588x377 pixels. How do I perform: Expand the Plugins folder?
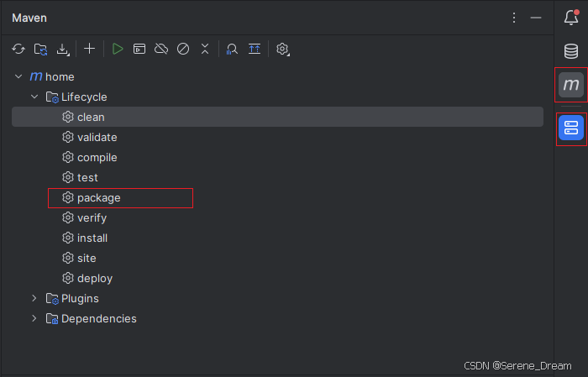pos(34,298)
